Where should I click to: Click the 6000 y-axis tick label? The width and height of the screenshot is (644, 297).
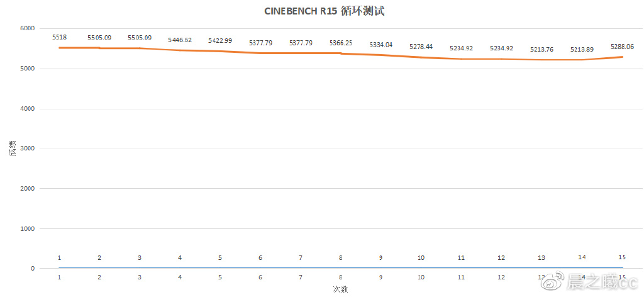click(28, 28)
